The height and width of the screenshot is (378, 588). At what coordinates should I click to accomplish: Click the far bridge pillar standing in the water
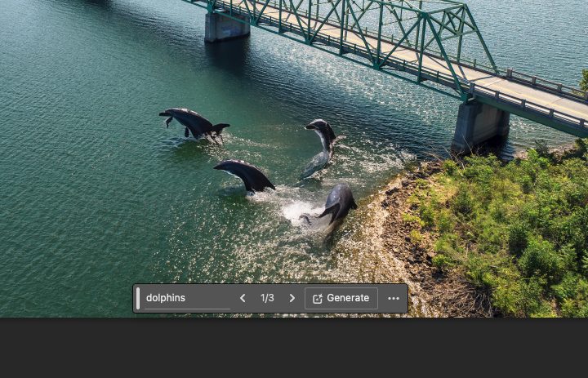click(x=226, y=27)
